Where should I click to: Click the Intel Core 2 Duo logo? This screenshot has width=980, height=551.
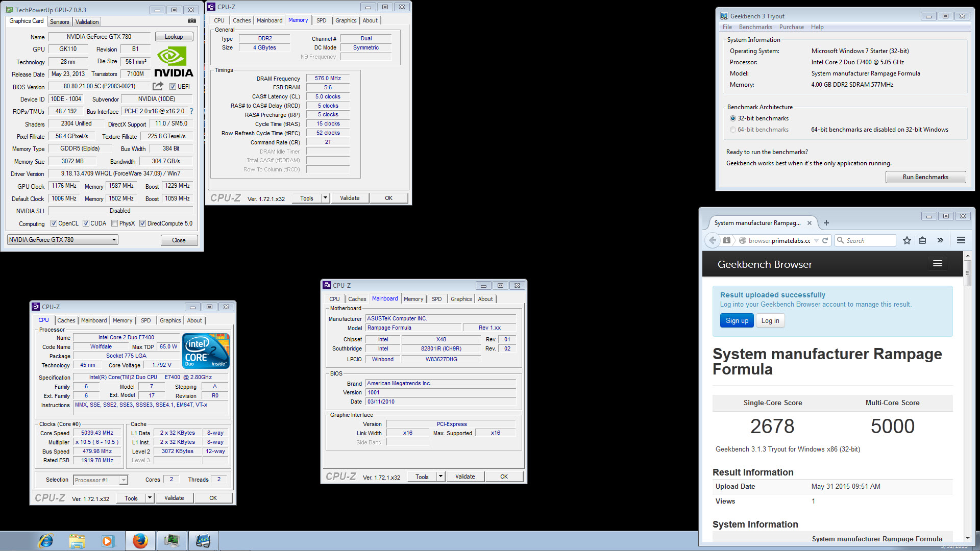pos(206,350)
